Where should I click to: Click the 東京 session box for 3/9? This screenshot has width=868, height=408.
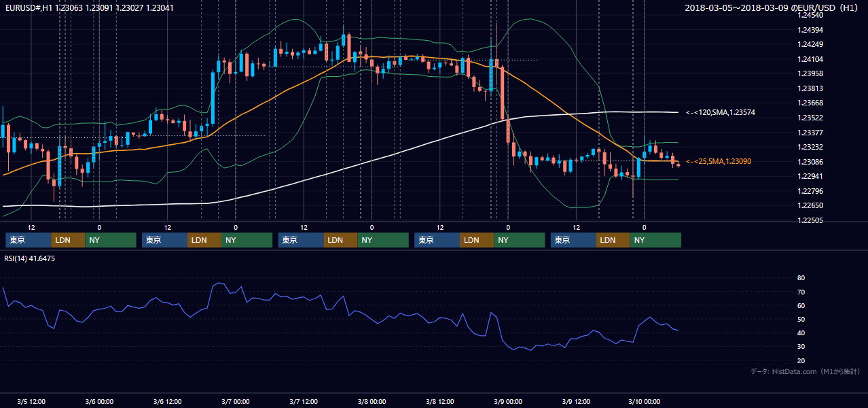(574, 240)
